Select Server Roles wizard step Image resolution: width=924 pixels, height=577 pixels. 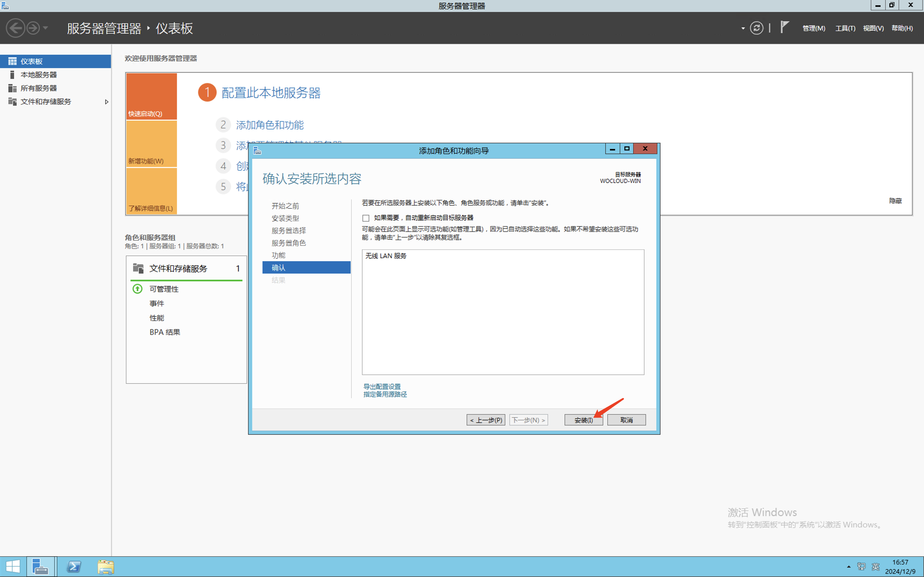(289, 243)
